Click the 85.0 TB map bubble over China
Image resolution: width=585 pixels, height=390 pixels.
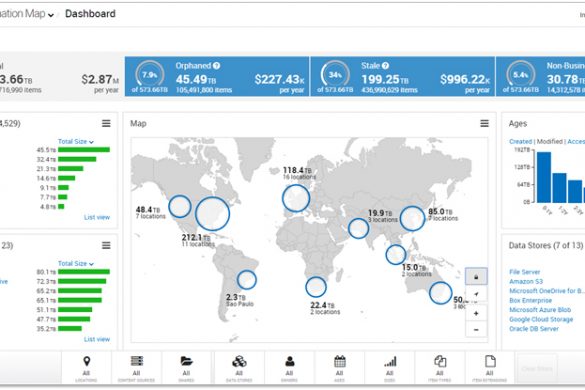412,219
